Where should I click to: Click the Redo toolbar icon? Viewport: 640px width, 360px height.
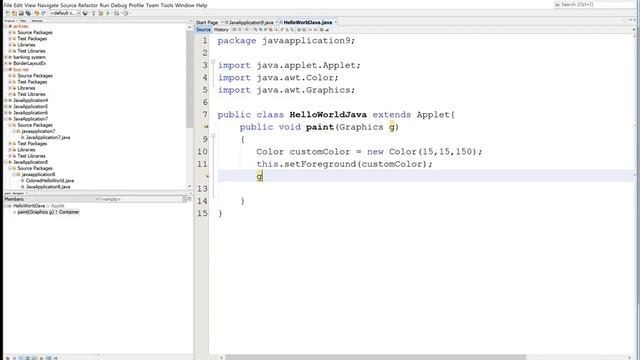[44, 13]
